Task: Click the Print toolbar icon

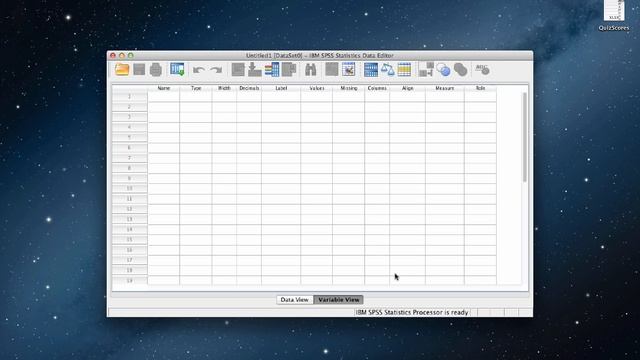Action: point(156,70)
